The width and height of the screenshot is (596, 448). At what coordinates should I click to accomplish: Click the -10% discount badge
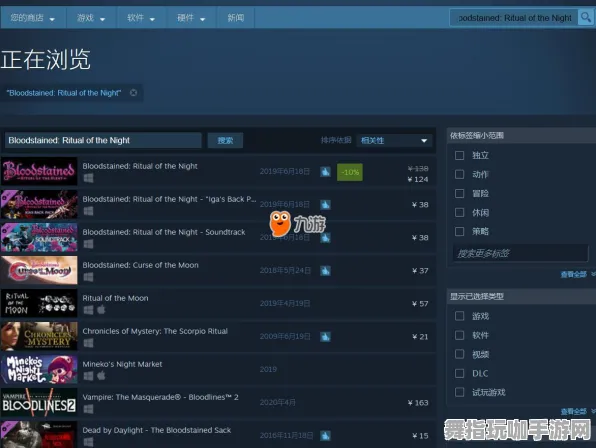tap(350, 172)
